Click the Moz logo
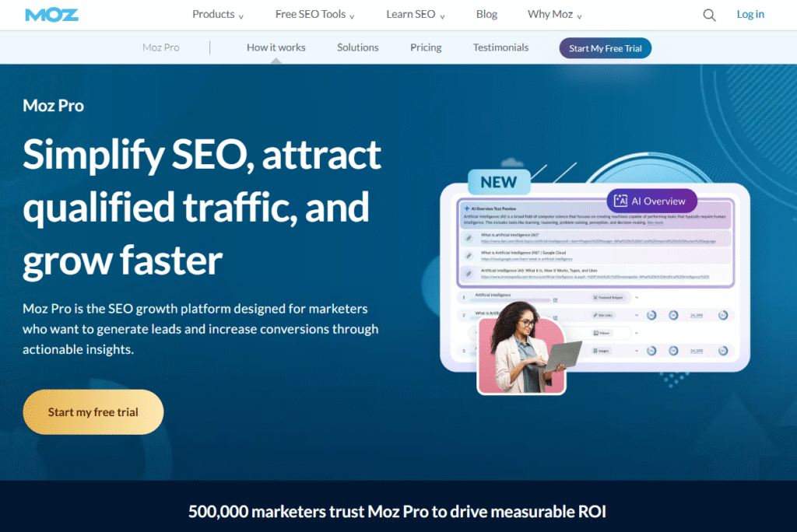 [51, 15]
